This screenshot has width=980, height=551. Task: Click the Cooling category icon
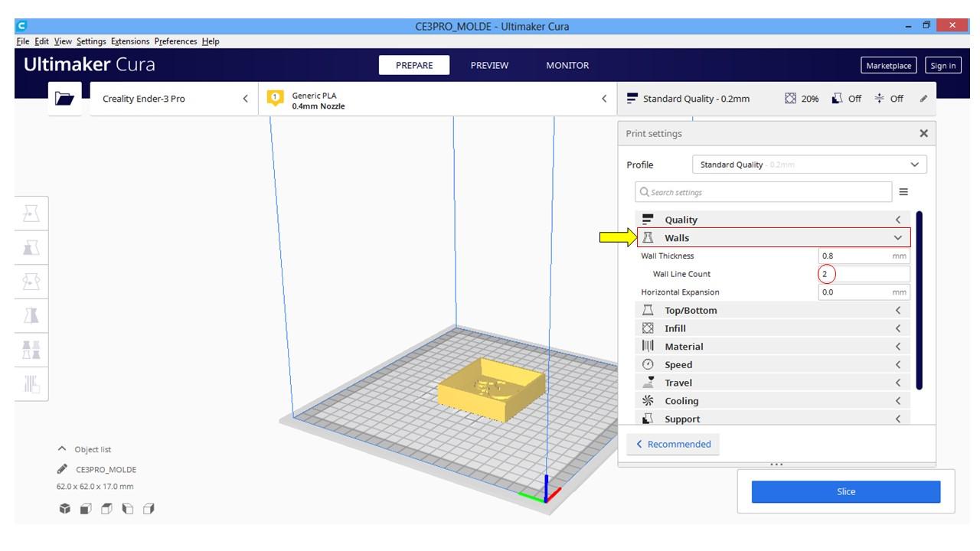coord(648,400)
